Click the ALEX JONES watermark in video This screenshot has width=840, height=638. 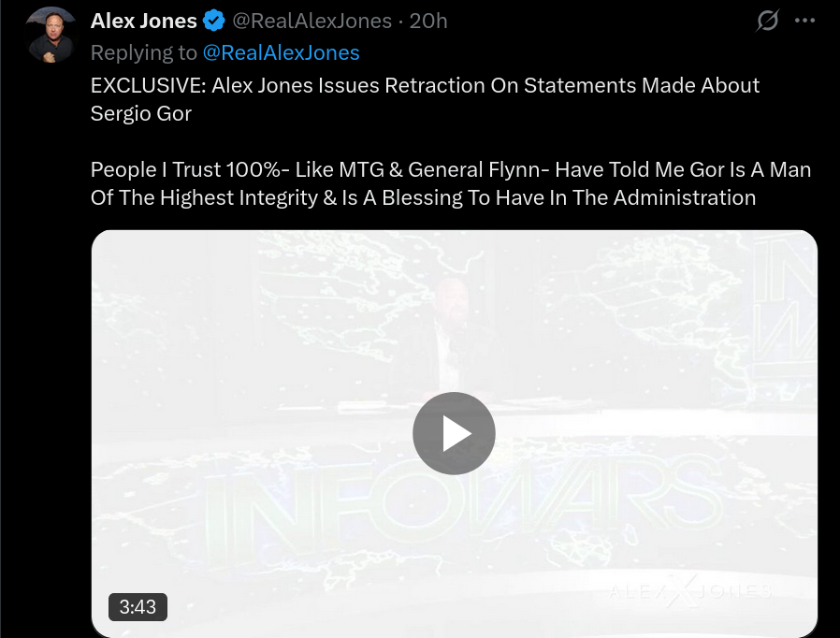click(x=690, y=591)
